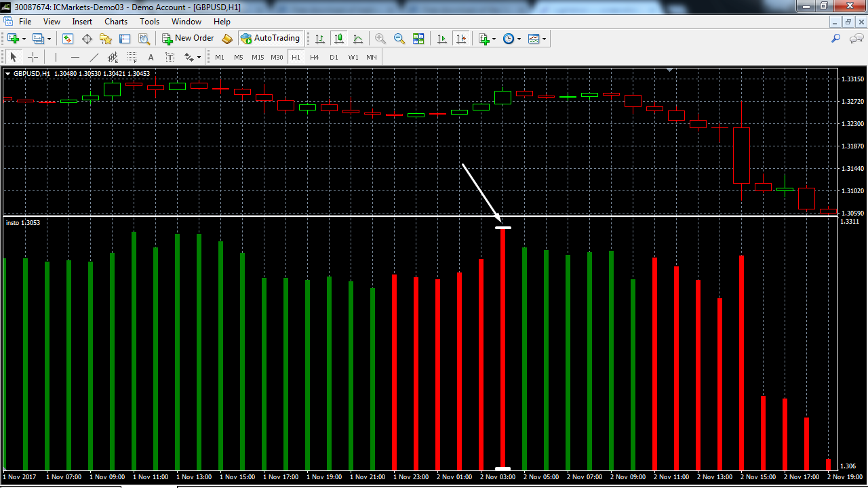Open the Market Watch window icon
868x488 pixels.
coord(68,39)
